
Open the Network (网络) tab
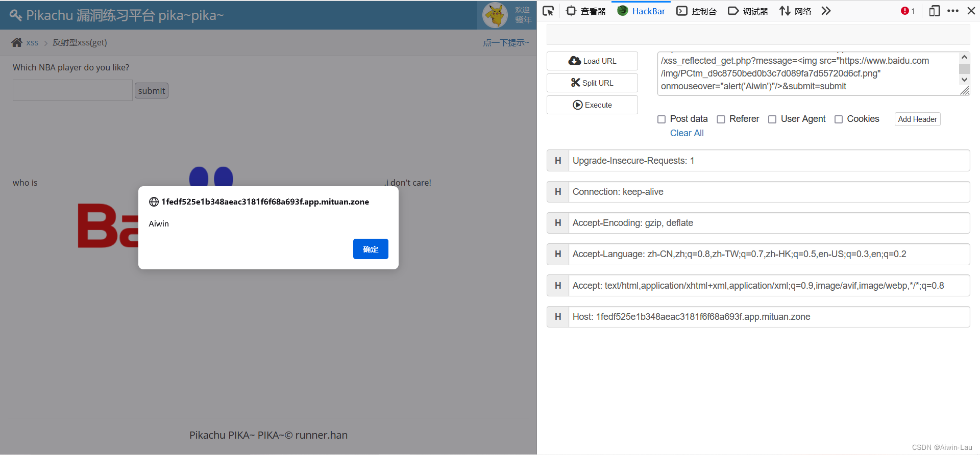(x=795, y=11)
